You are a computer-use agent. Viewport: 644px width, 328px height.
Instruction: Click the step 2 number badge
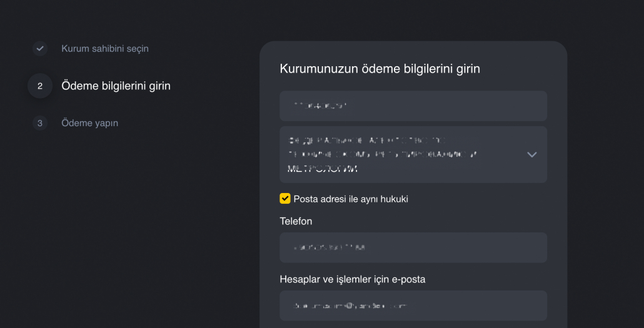click(40, 86)
